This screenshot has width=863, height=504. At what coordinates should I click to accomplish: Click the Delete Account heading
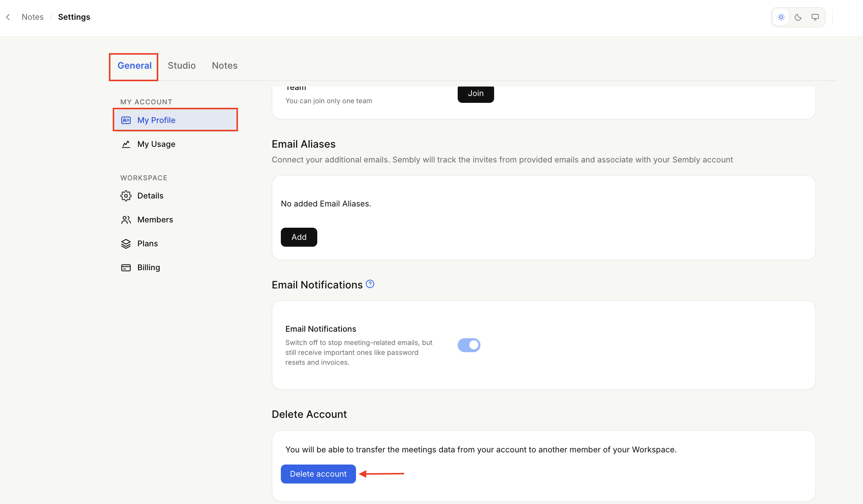(309, 414)
